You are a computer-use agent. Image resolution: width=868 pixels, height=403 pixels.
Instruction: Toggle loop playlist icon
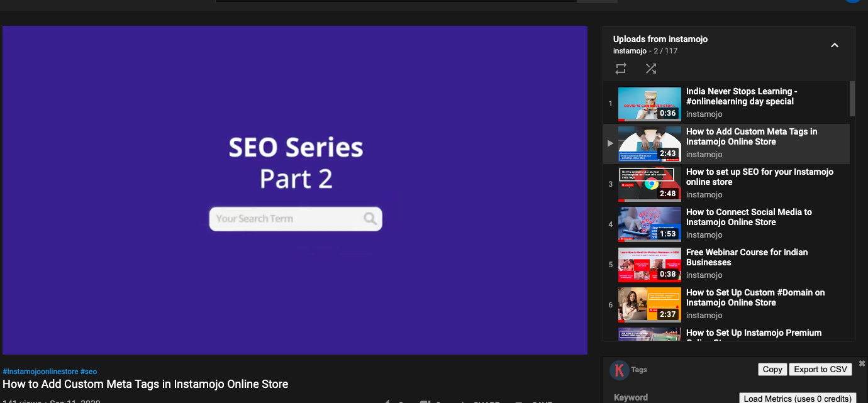(x=621, y=69)
